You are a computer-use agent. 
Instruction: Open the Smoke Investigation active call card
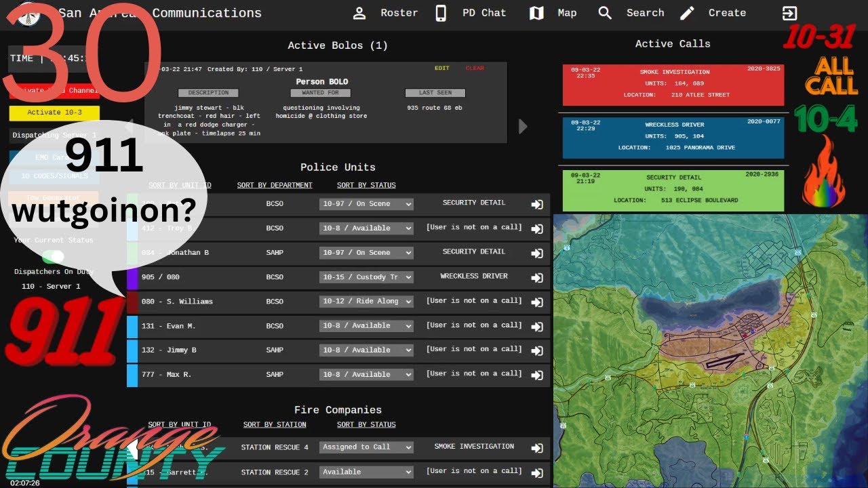(x=673, y=85)
